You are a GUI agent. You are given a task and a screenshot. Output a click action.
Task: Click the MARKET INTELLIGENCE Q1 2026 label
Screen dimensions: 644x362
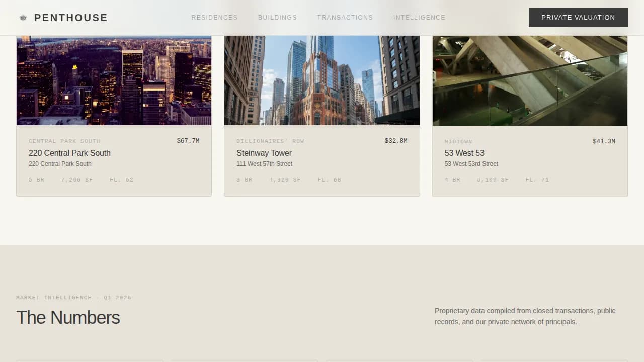(x=73, y=297)
